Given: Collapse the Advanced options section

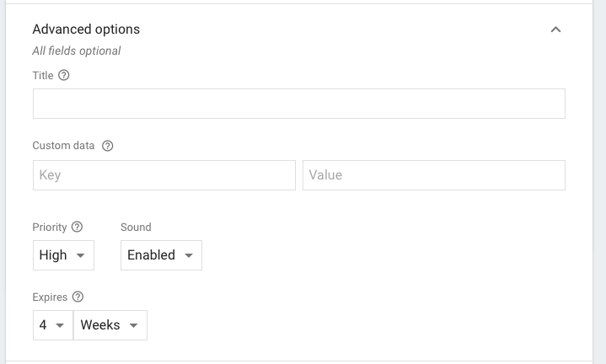Looking at the screenshot, I should (555, 29).
